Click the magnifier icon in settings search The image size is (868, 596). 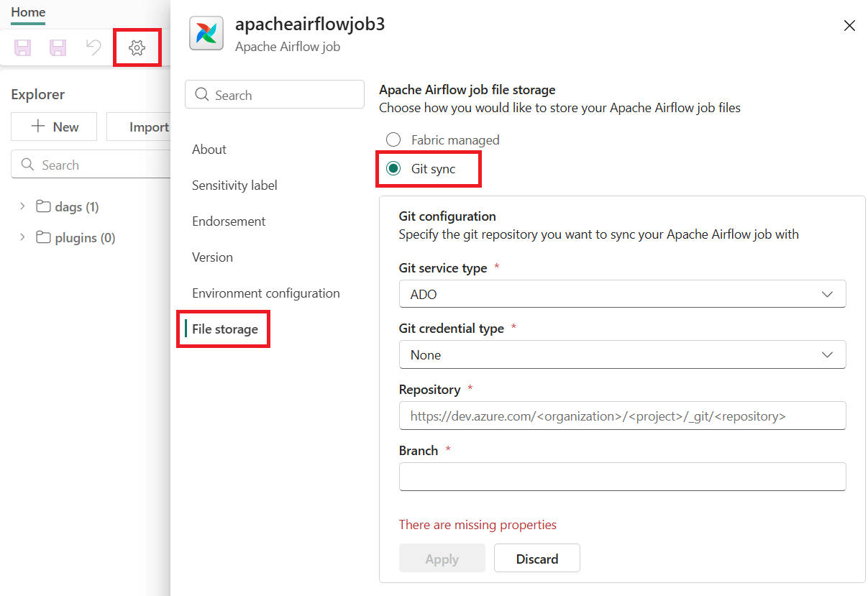coord(202,95)
